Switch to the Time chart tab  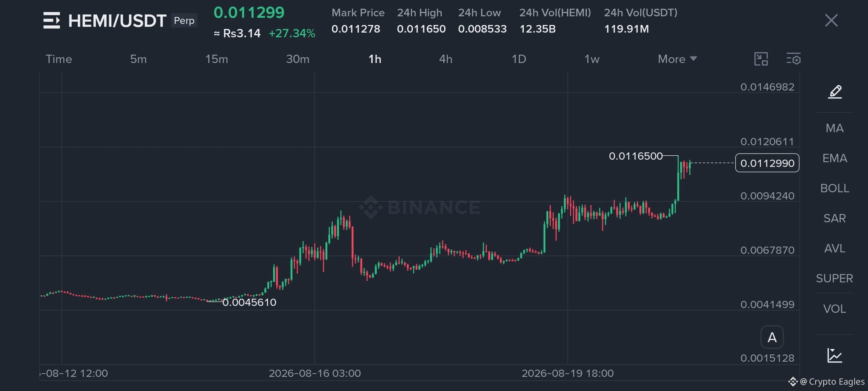[x=59, y=59]
